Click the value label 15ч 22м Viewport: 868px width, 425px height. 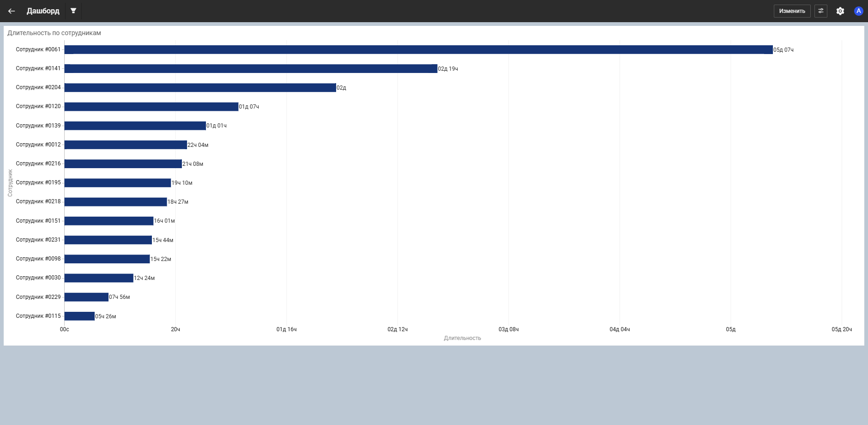click(161, 259)
